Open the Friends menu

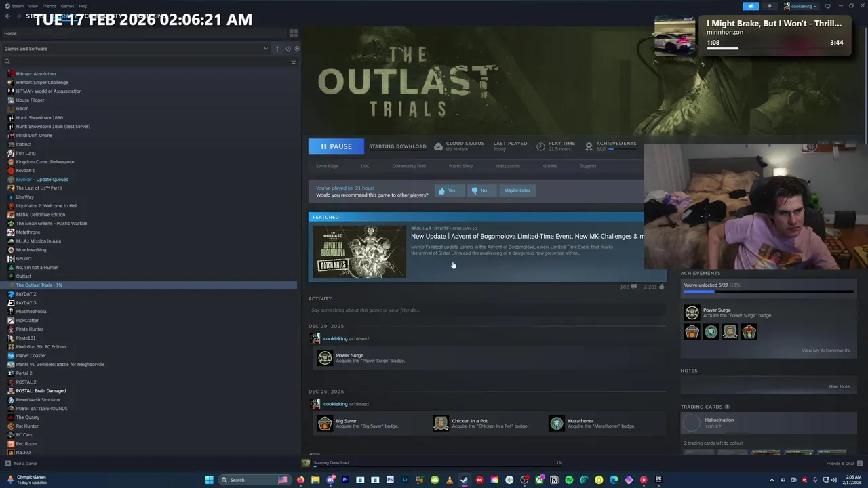pos(50,6)
